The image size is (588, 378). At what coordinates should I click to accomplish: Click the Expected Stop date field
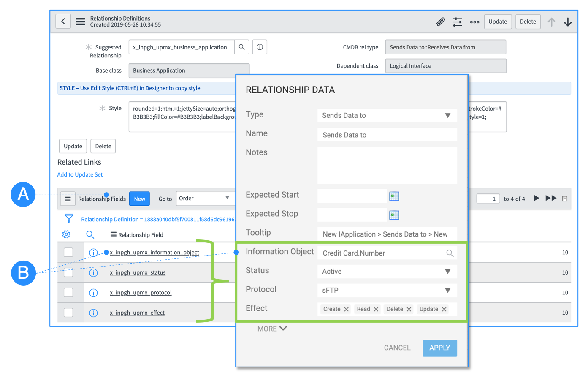[352, 215]
